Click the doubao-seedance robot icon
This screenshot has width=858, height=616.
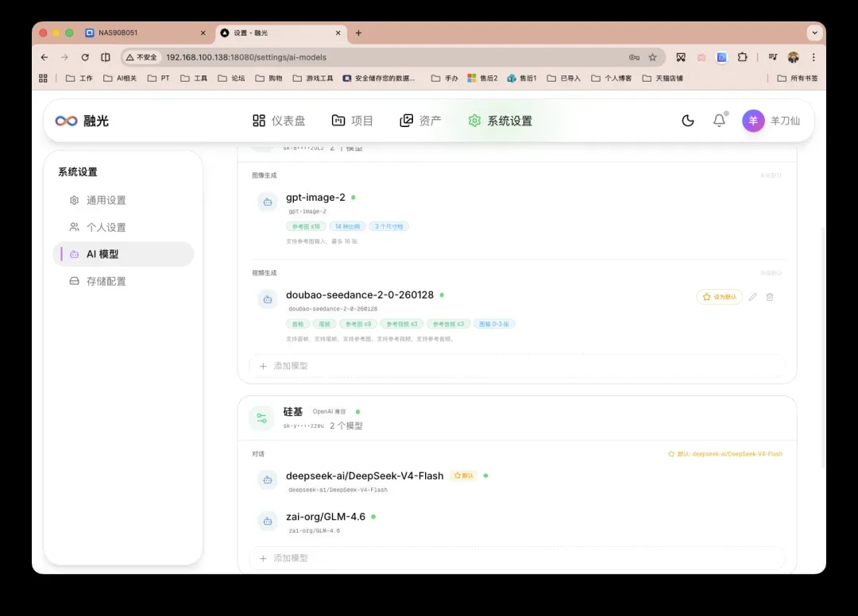pyautogui.click(x=268, y=299)
